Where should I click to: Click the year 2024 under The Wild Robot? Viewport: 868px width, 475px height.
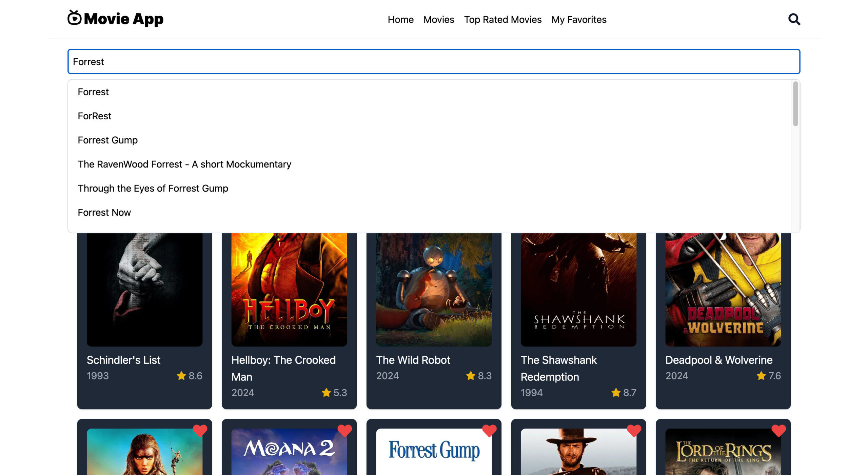(x=387, y=376)
